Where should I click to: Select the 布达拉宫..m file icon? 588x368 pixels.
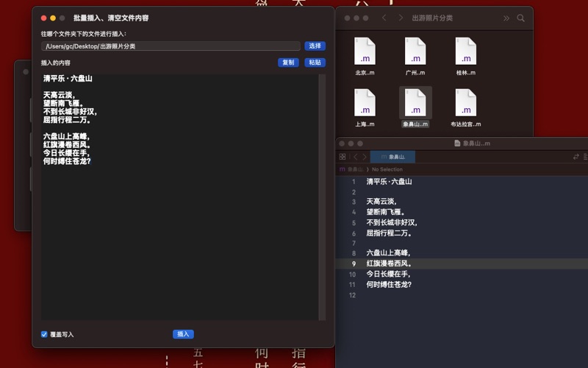point(466,102)
